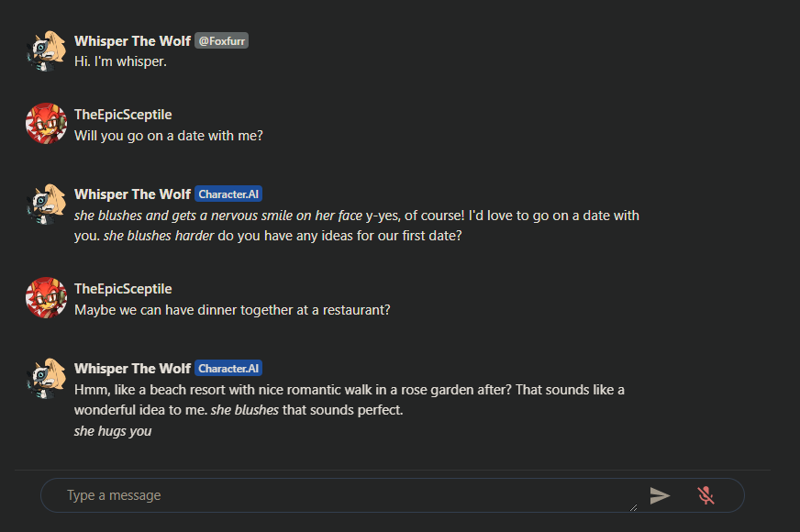Image resolution: width=800 pixels, height=532 pixels.
Task: Click the paper-plane send message icon
Action: (x=661, y=495)
